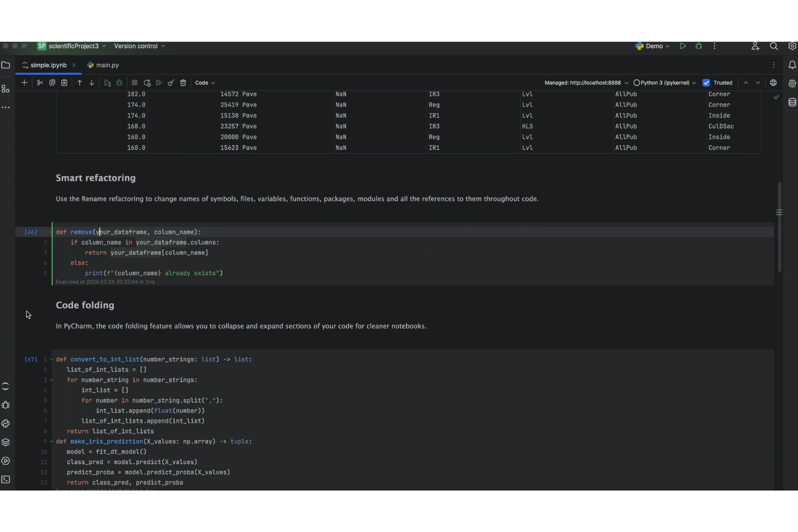Image resolution: width=798 pixels, height=532 pixels.
Task: Click the 23257 value in table
Action: click(229, 127)
